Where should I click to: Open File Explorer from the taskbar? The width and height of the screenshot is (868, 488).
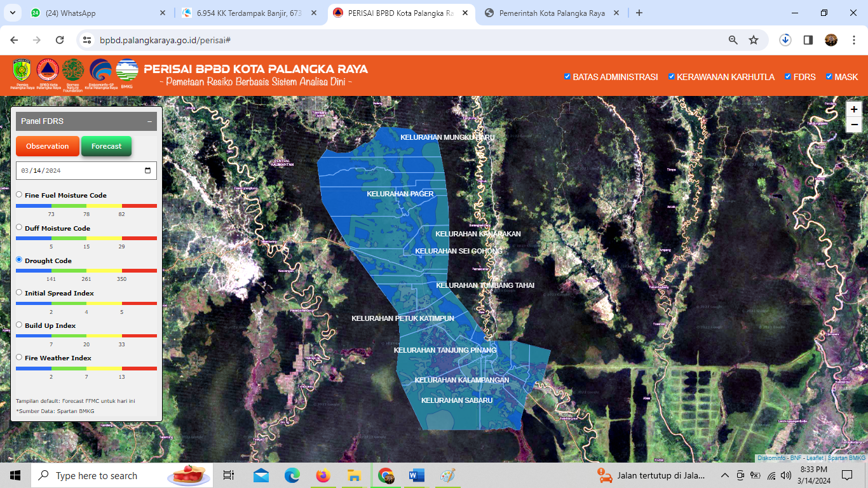pyautogui.click(x=354, y=475)
